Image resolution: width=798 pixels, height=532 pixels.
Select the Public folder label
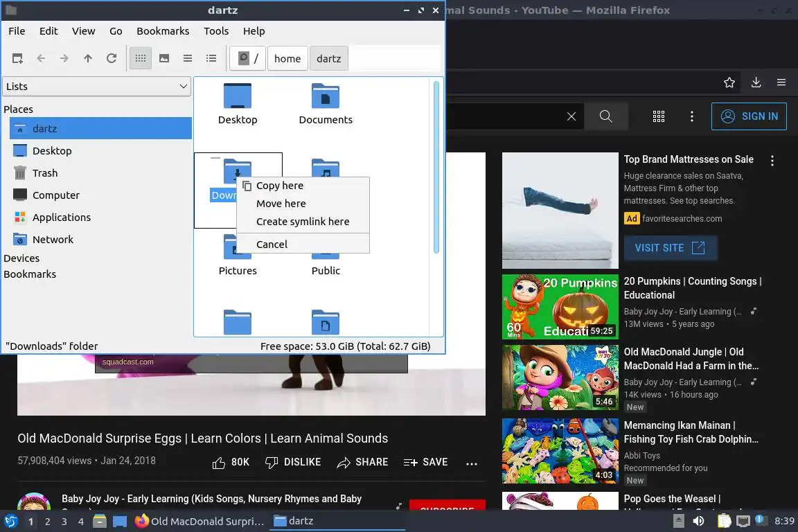326,271
